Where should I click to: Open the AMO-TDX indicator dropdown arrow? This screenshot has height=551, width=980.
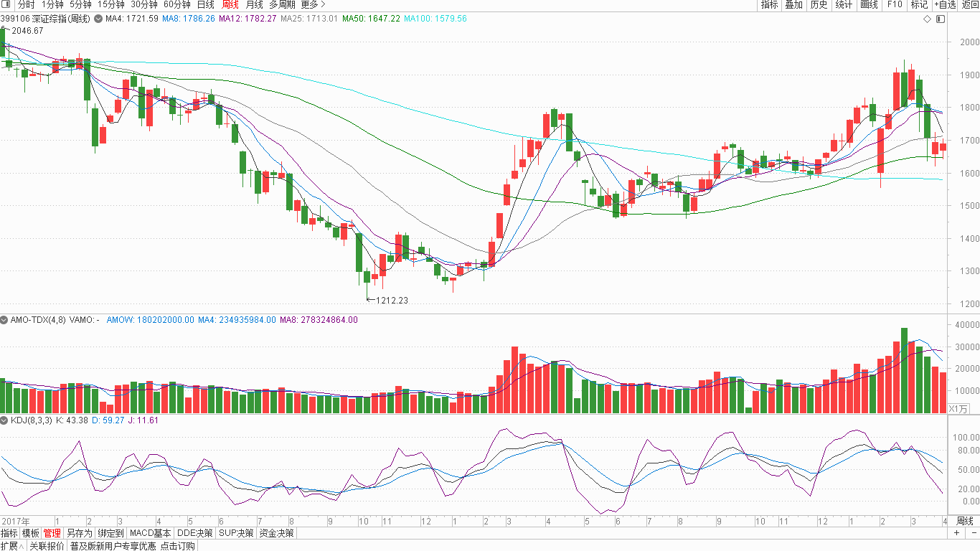pyautogui.click(x=4, y=320)
